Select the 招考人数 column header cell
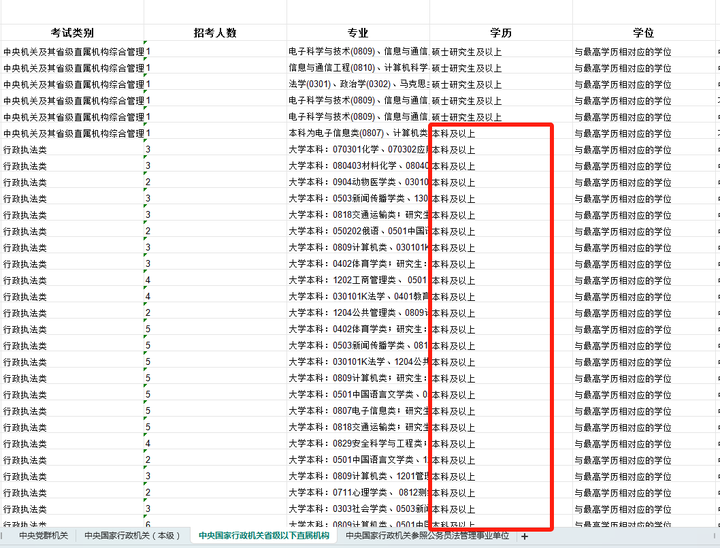This screenshot has width=720, height=548. 215,33
